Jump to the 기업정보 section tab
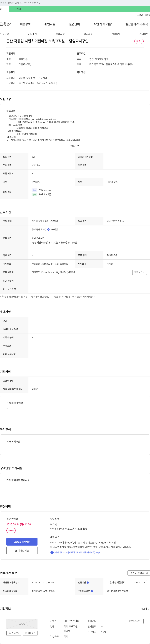This screenshot has width=150, height=644. 144,34
